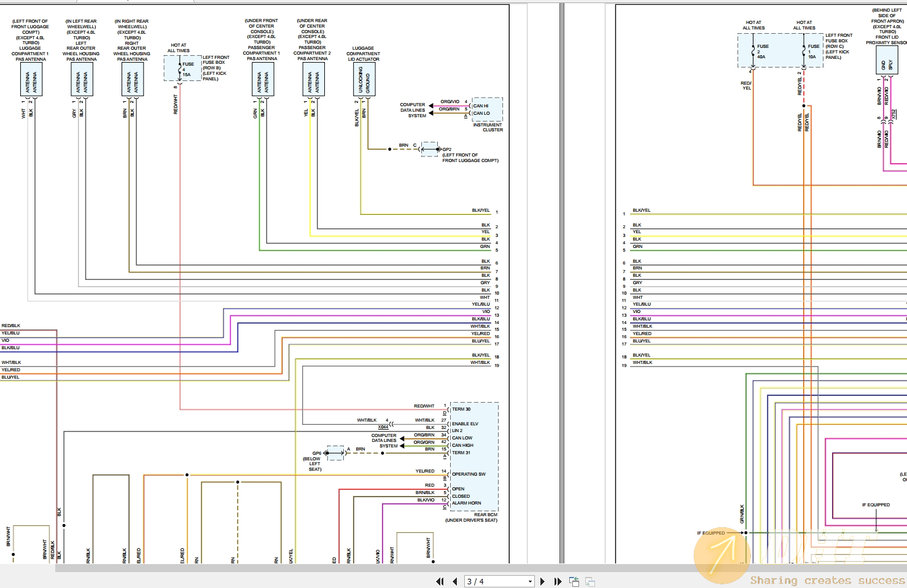The width and height of the screenshot is (907, 588).
Task: Select the 'BLK/VIO' wire label at pin 12
Action: pos(426,500)
